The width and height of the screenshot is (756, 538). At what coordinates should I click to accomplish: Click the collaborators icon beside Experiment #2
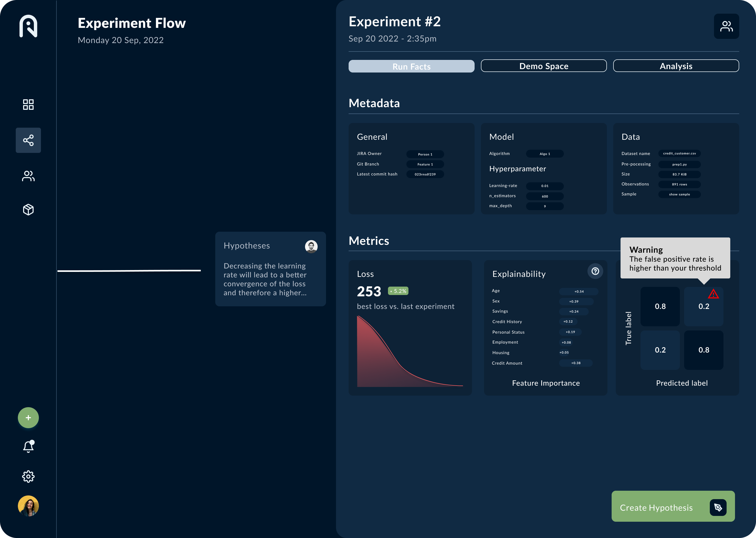pyautogui.click(x=727, y=26)
